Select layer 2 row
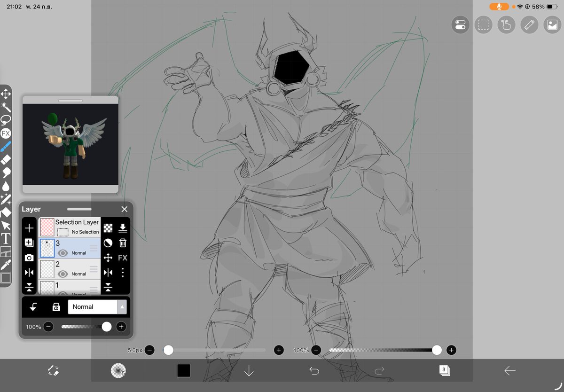The width and height of the screenshot is (564, 392). [70, 269]
